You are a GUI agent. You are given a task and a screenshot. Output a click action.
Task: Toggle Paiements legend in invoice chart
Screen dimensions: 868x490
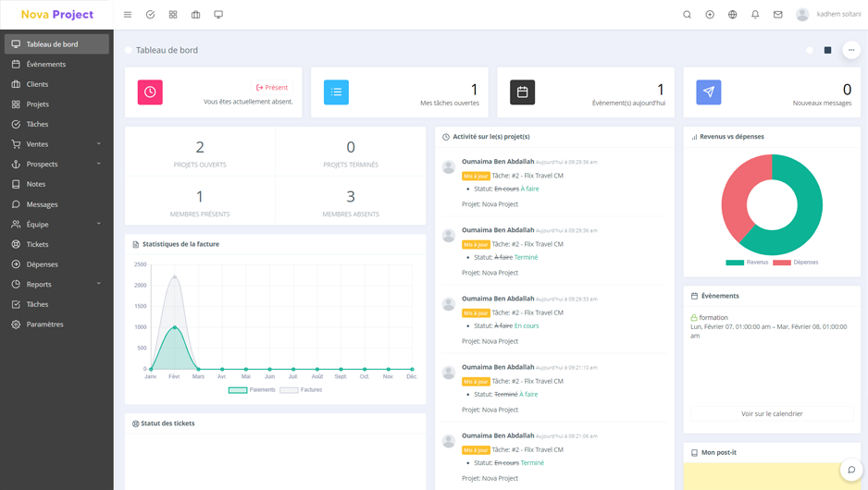coord(252,390)
